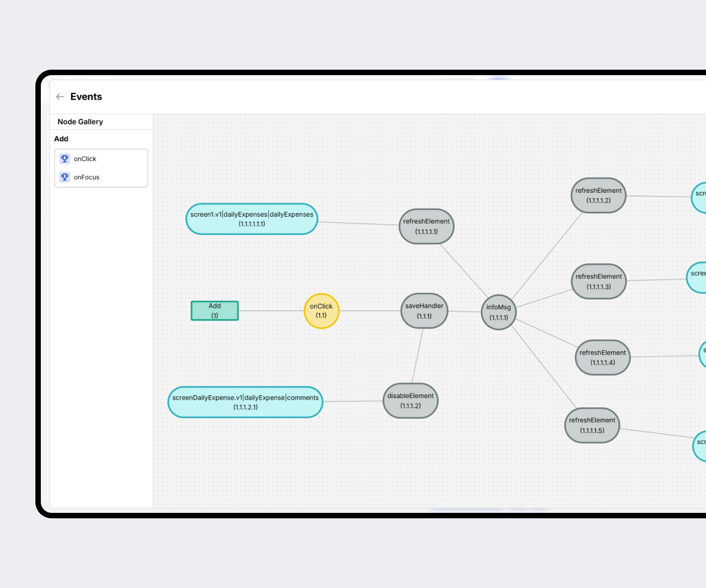Select refreshElement node labeled 1.1.1.1.4
The height and width of the screenshot is (588, 706).
(602, 358)
